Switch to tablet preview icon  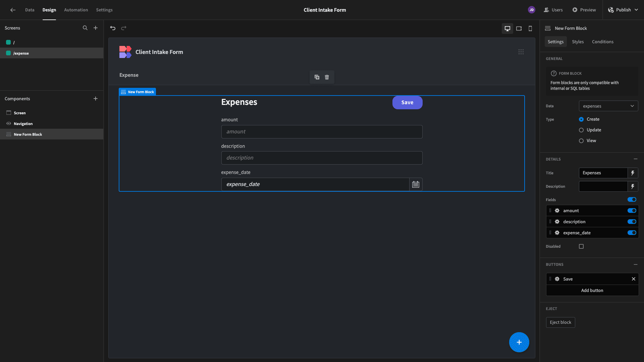pyautogui.click(x=519, y=28)
